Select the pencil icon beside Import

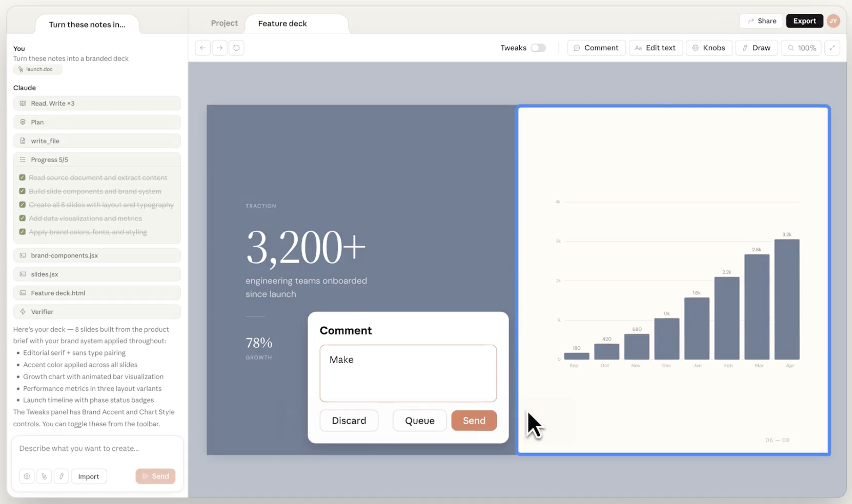[x=61, y=476]
